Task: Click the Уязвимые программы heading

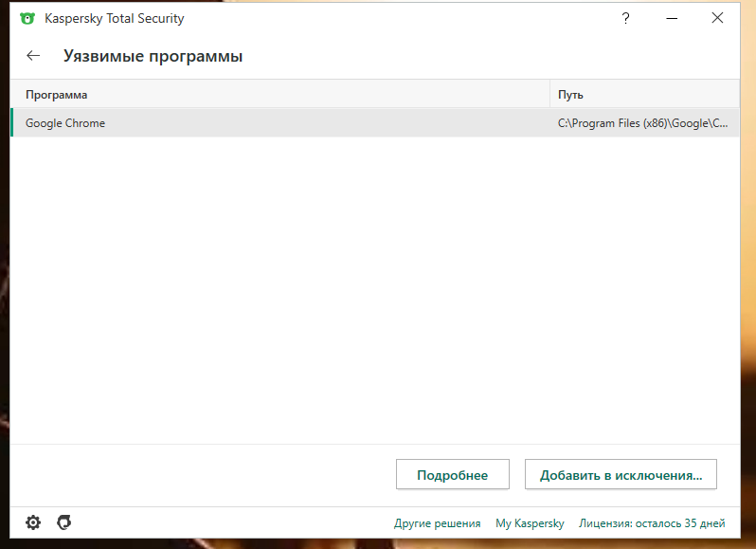Action: coord(153,56)
